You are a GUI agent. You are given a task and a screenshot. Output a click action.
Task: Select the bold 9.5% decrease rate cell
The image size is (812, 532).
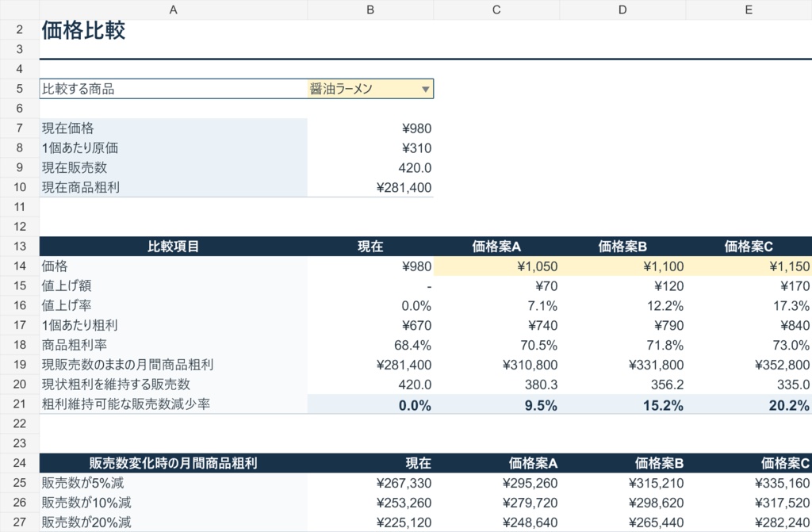click(x=496, y=404)
